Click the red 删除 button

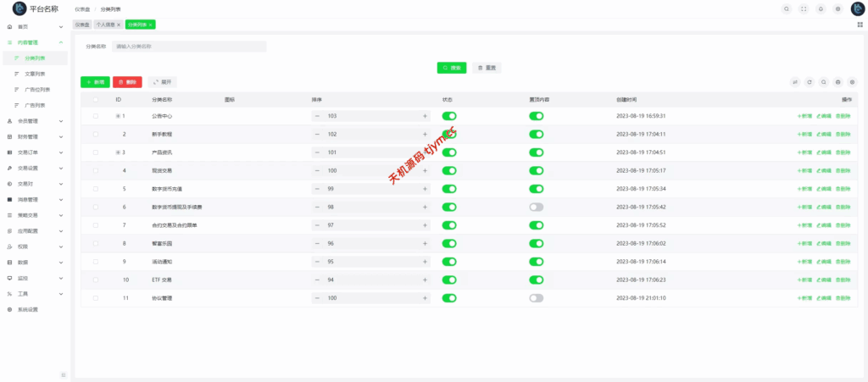point(127,82)
